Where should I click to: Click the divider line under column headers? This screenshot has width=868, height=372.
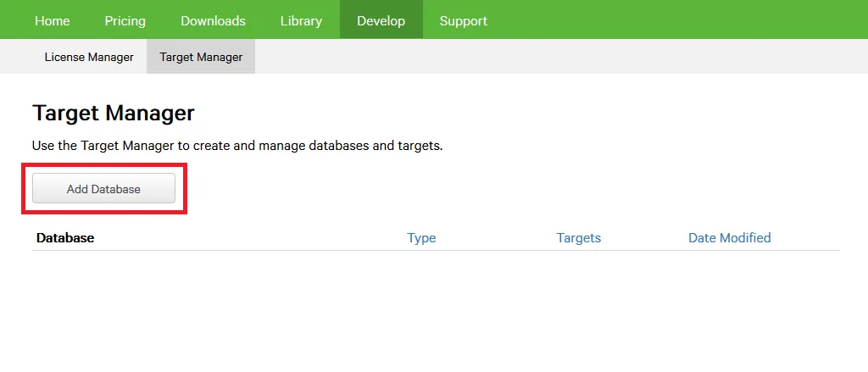point(434,251)
